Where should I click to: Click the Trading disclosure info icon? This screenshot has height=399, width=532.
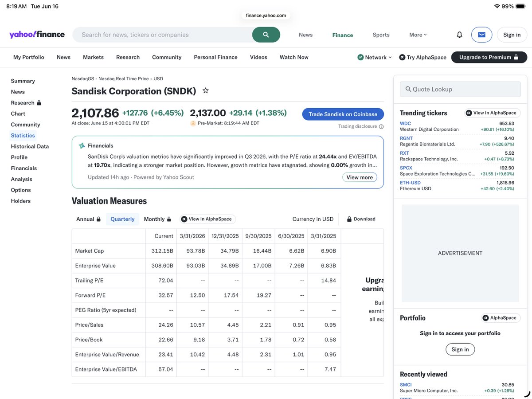(x=381, y=126)
